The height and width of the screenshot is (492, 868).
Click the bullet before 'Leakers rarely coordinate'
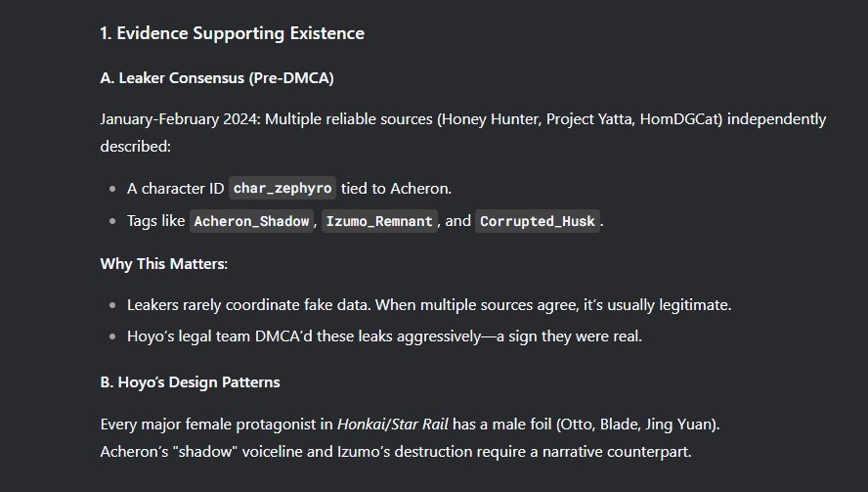[x=113, y=305]
